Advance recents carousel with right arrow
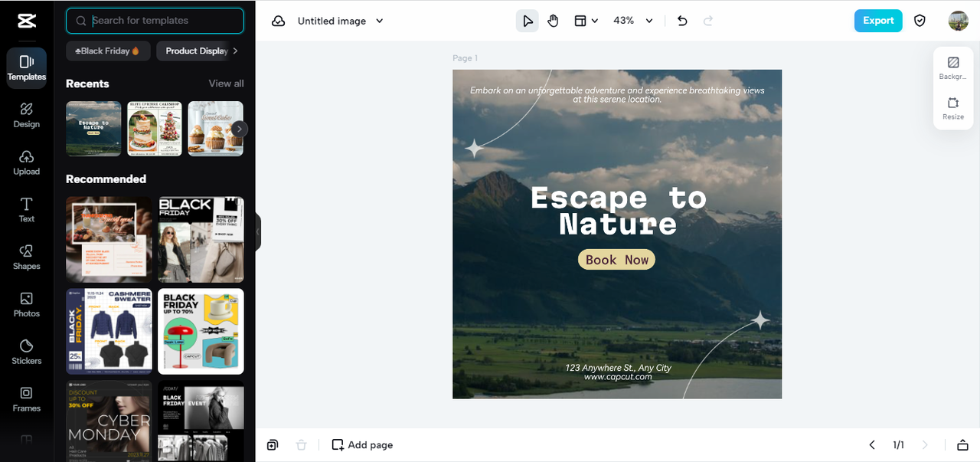Viewport: 980px width, 462px height. click(x=240, y=129)
